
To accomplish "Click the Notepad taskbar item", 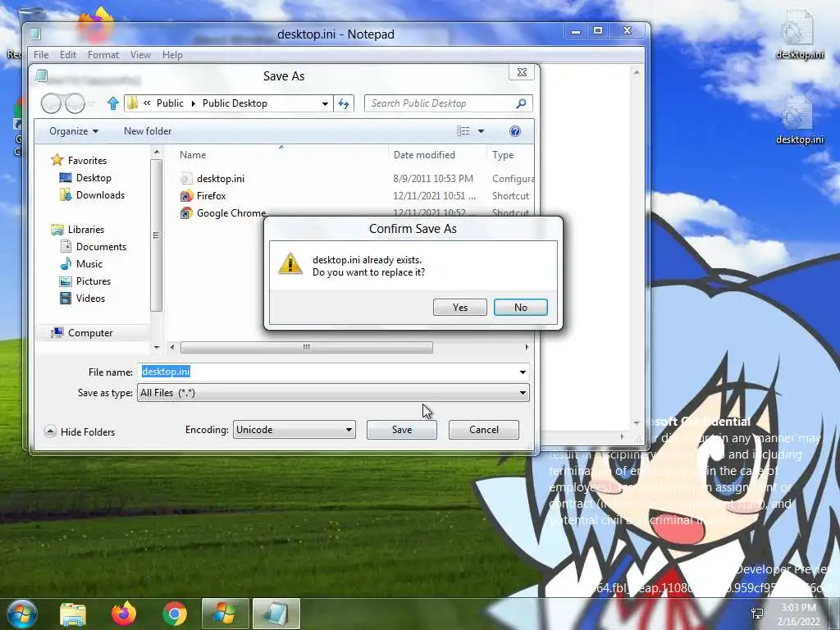I will (x=276, y=614).
